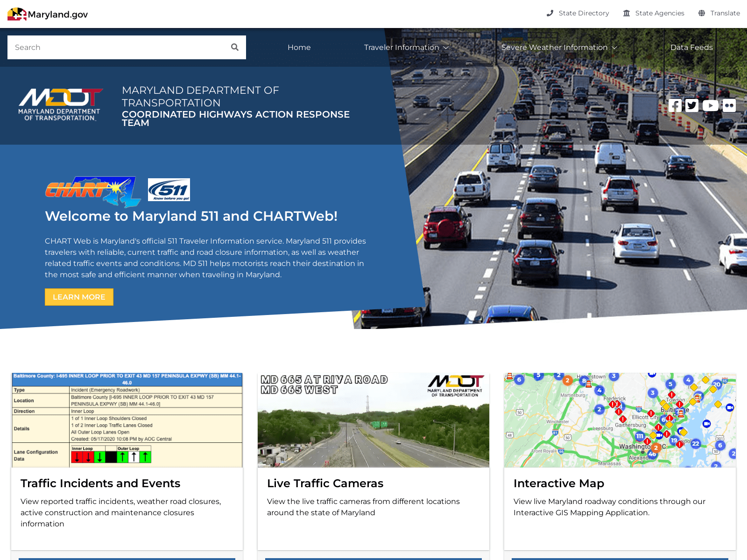Open the State Directory link
Viewport: 747px width, 560px height.
(584, 13)
